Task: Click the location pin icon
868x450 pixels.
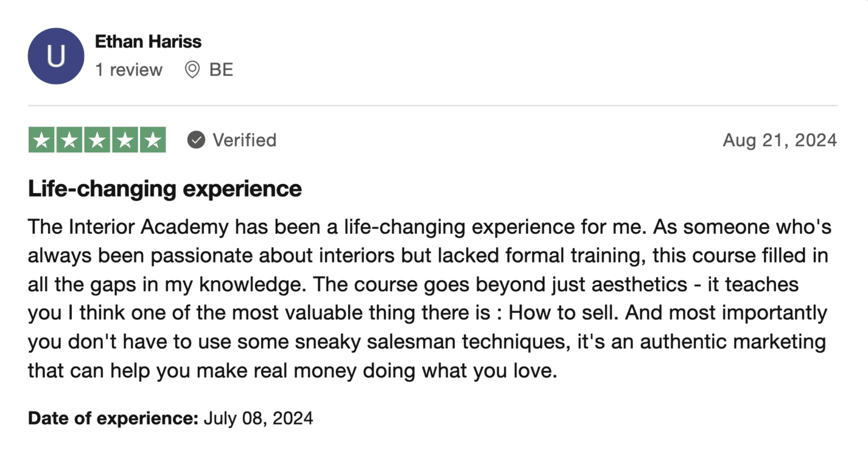Action: click(x=192, y=70)
